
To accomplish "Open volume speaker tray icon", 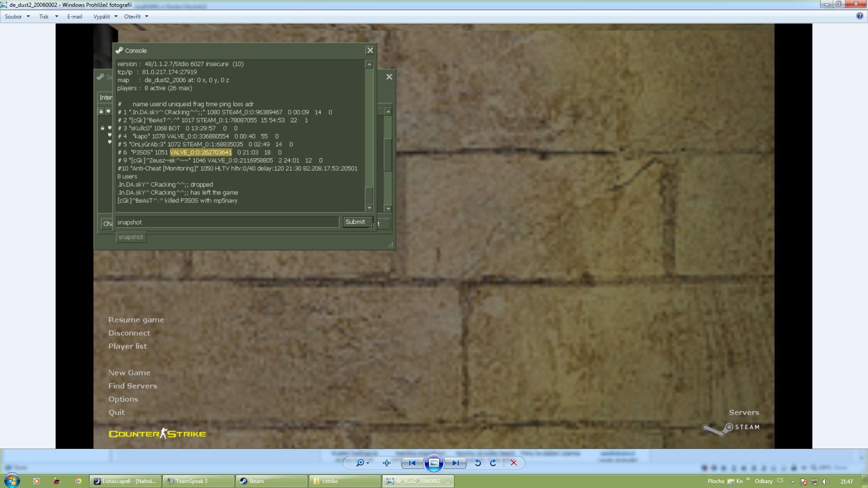I will pyautogui.click(x=826, y=482).
